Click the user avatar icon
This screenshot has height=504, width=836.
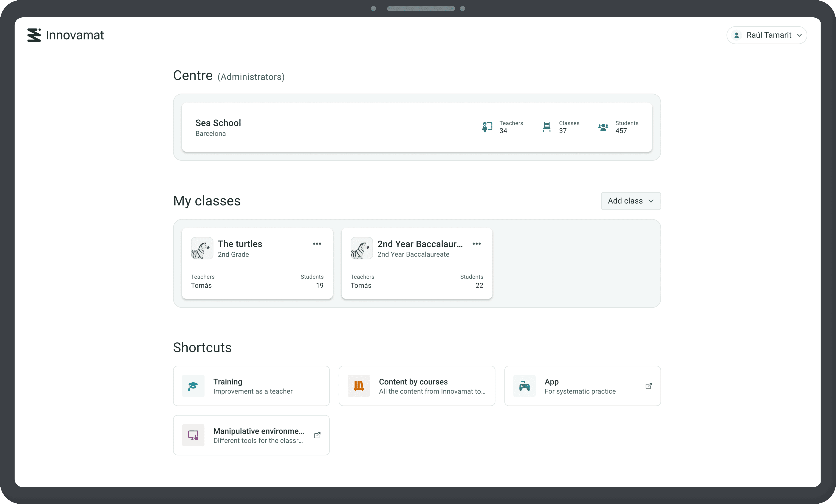pos(737,35)
